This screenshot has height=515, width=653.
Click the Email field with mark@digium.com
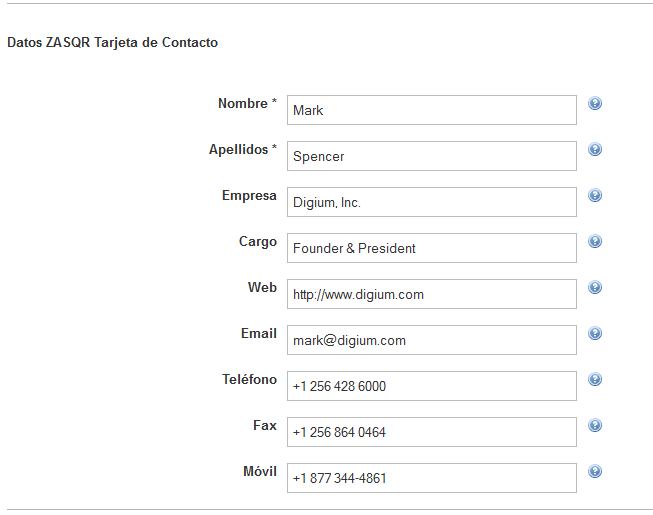[431, 340]
